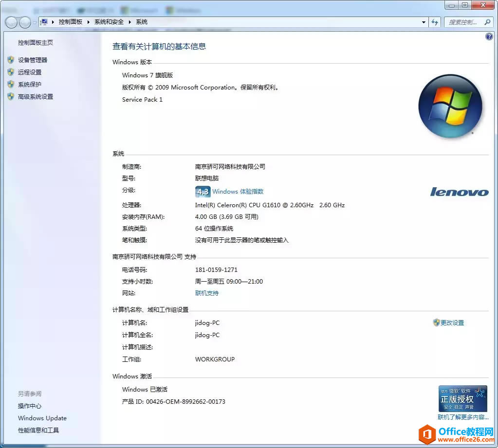Viewport: 498px width, 448px height.
Task: Minimize the System window
Action: coord(451,5)
